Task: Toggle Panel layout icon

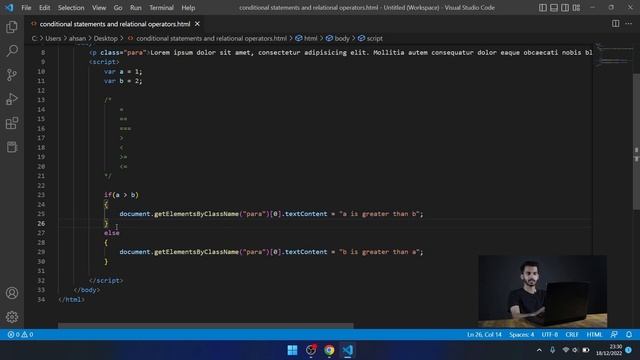Action: coord(554,7)
